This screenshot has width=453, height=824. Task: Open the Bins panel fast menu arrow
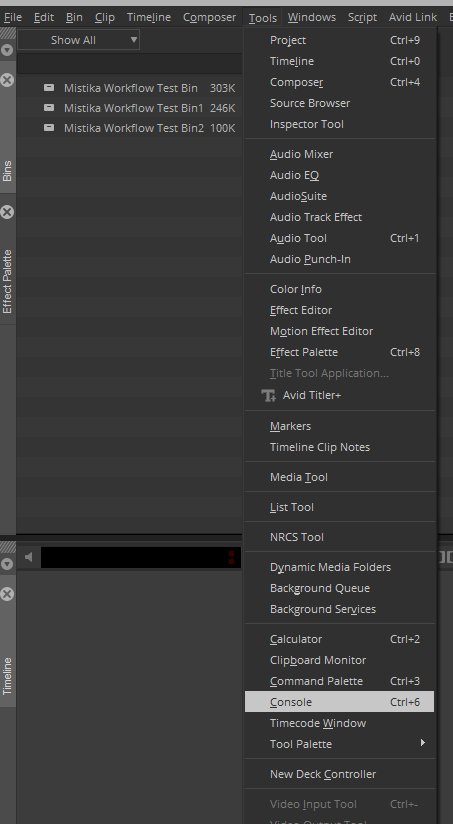pyautogui.click(x=7, y=50)
